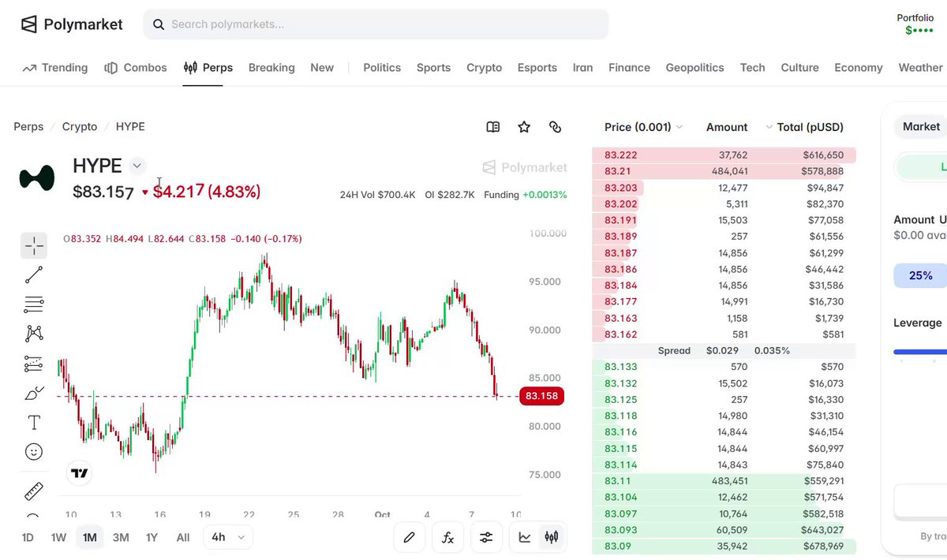Select the 83.222 ask price row
This screenshot has height=560, width=947.
(724, 155)
